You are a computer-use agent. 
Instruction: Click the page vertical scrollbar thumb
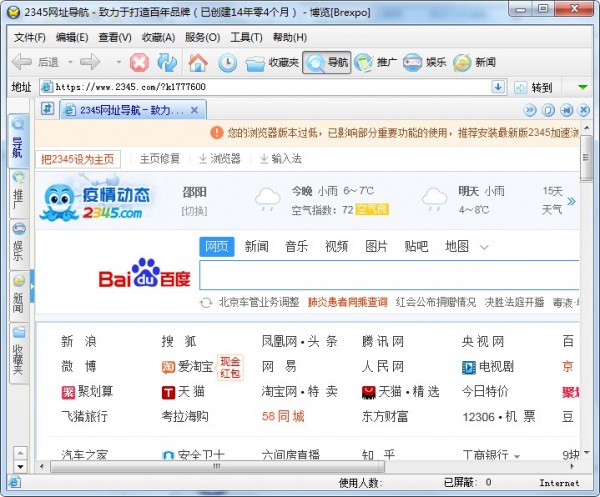click(x=586, y=158)
